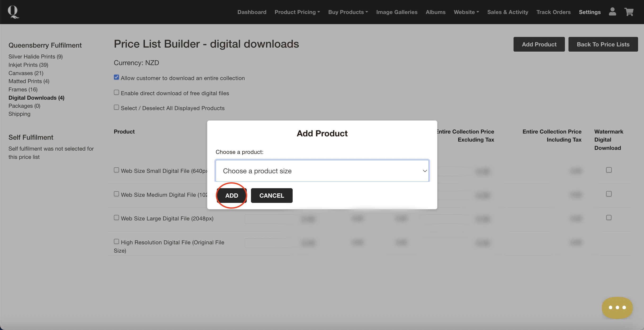Go to Image Galleries in navigation
Image resolution: width=644 pixels, height=330 pixels.
tap(397, 12)
